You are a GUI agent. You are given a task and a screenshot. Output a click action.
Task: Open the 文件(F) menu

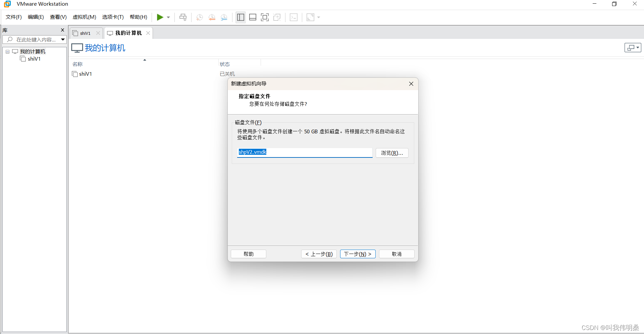click(14, 17)
